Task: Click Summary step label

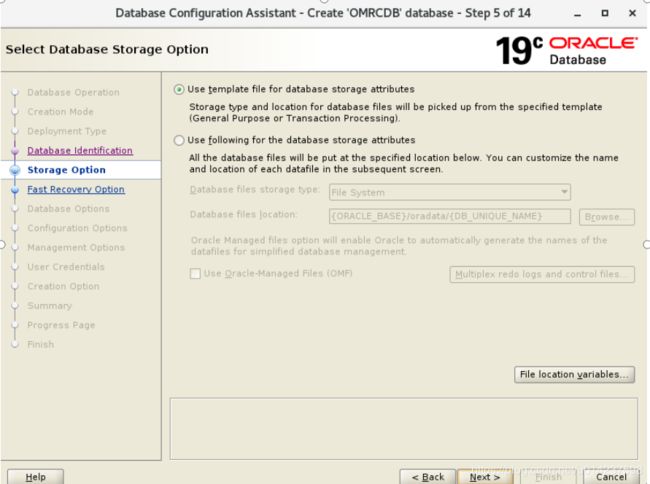Action: [50, 306]
